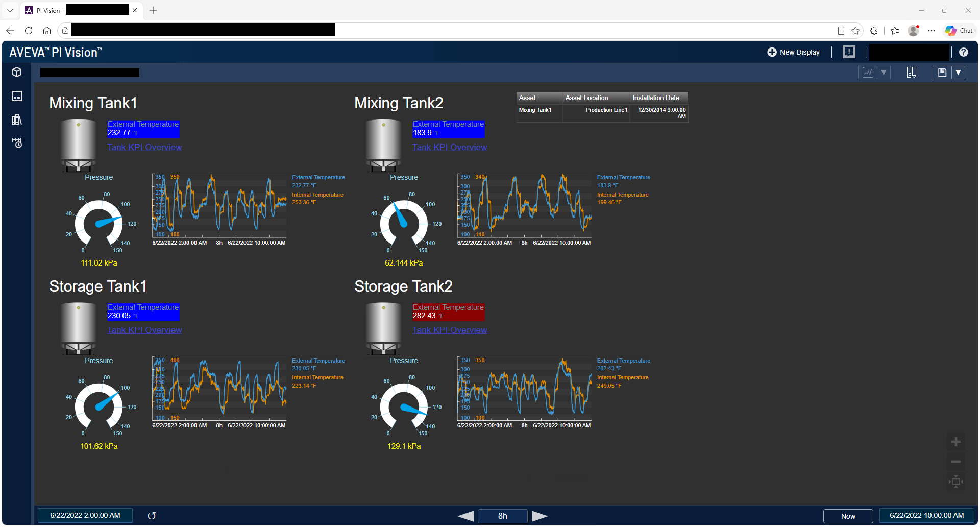Open the browser tab list chevron
Image resolution: width=980 pixels, height=527 pixels.
pos(10,10)
